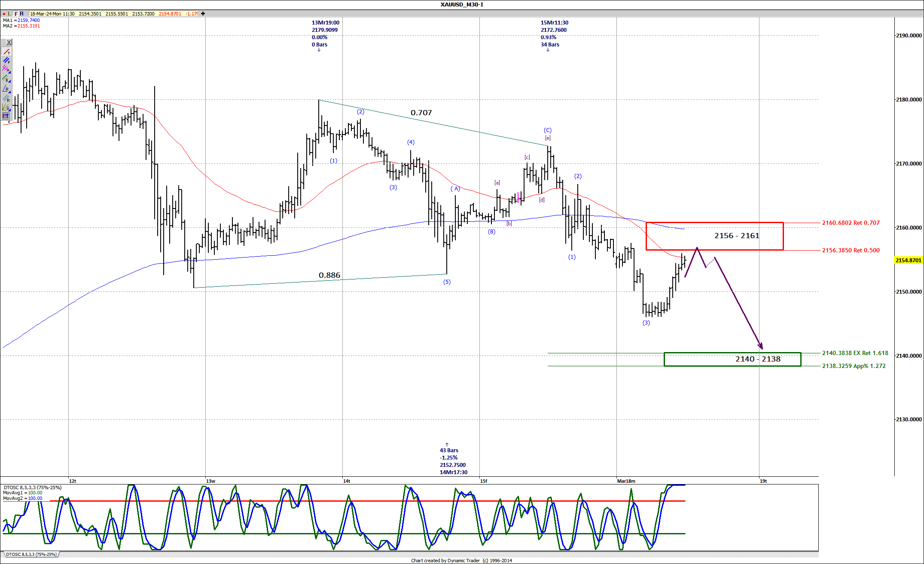This screenshot has height=564, width=924.
Task: Close the drawing tool palette with X
Action: coord(9,42)
